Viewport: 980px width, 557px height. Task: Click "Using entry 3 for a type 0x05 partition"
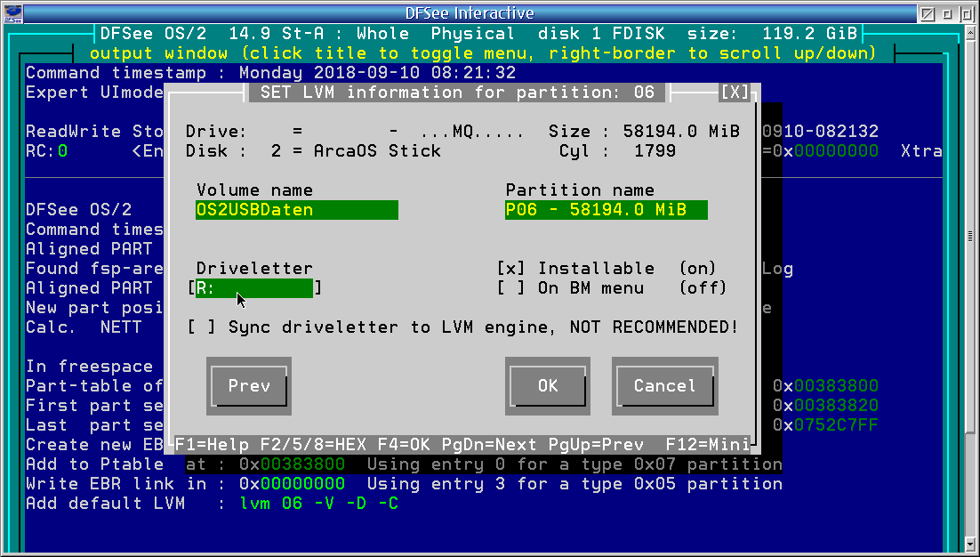tap(574, 483)
